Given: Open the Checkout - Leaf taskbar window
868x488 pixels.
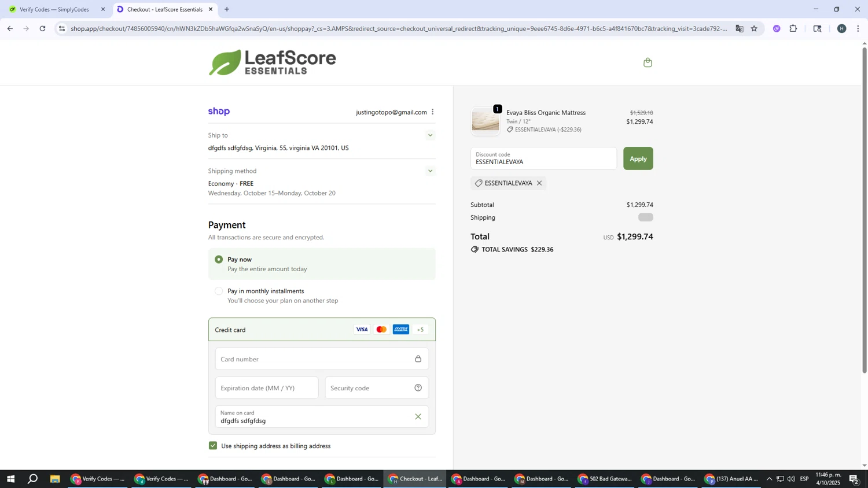Looking at the screenshot, I should pos(415,479).
